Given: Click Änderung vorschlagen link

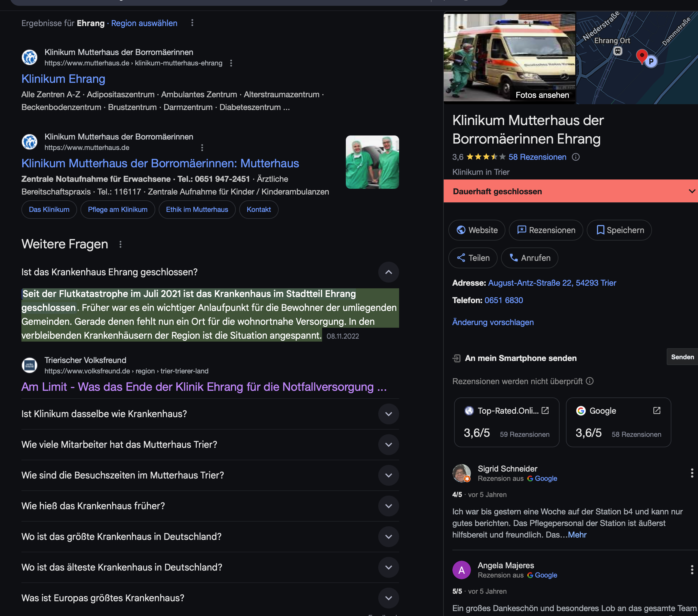Looking at the screenshot, I should (x=493, y=322).
